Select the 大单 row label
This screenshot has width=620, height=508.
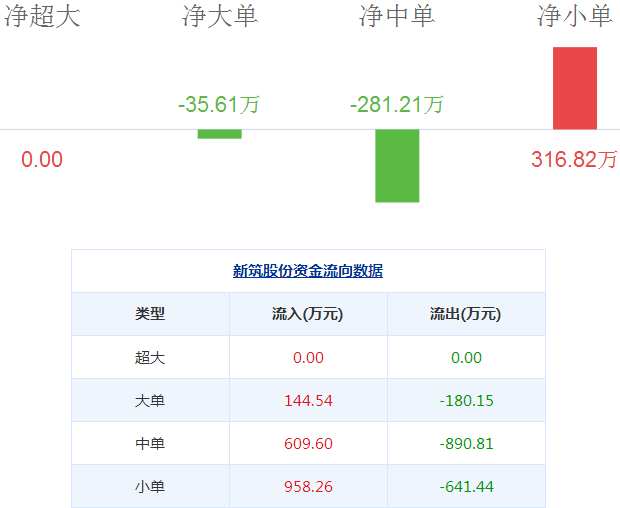tap(150, 400)
